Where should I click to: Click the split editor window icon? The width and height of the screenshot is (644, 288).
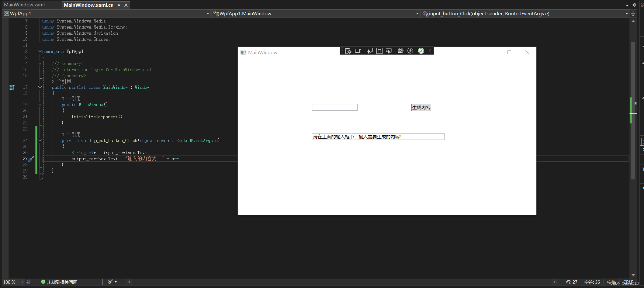pyautogui.click(x=633, y=14)
